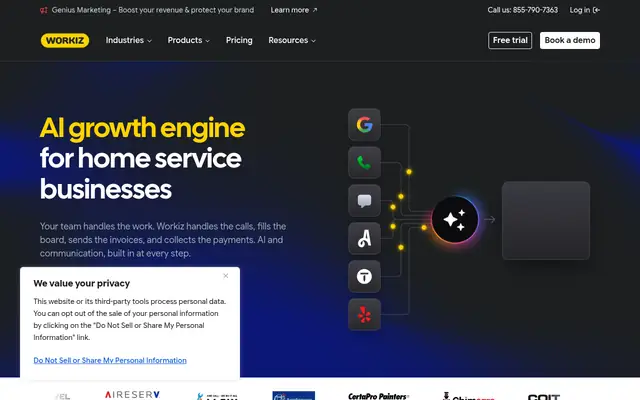This screenshot has height=400, width=640.
Task: Click the Call us phone number
Action: (x=522, y=10)
